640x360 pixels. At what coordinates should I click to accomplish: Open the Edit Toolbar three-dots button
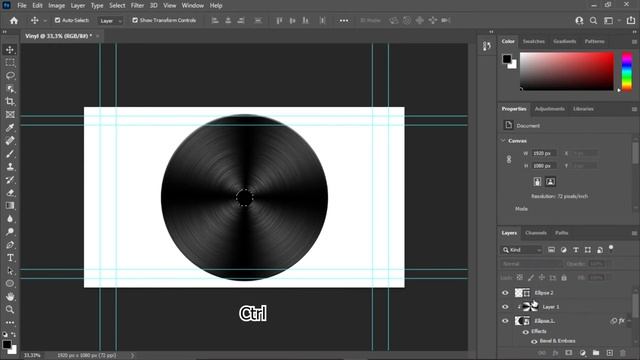click(x=10, y=322)
